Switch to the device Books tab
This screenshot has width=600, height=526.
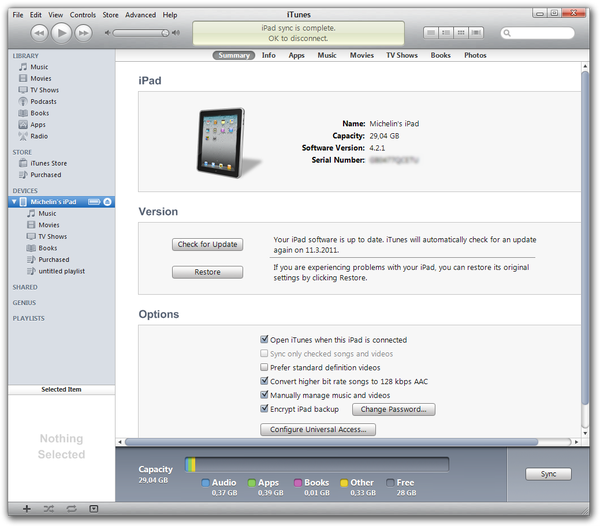pyautogui.click(x=440, y=55)
